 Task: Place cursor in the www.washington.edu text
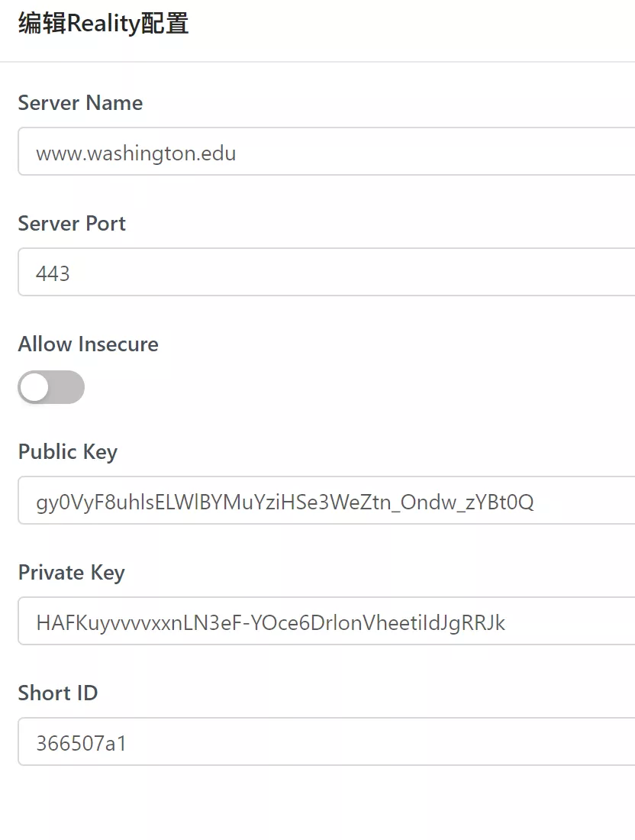[136, 153]
